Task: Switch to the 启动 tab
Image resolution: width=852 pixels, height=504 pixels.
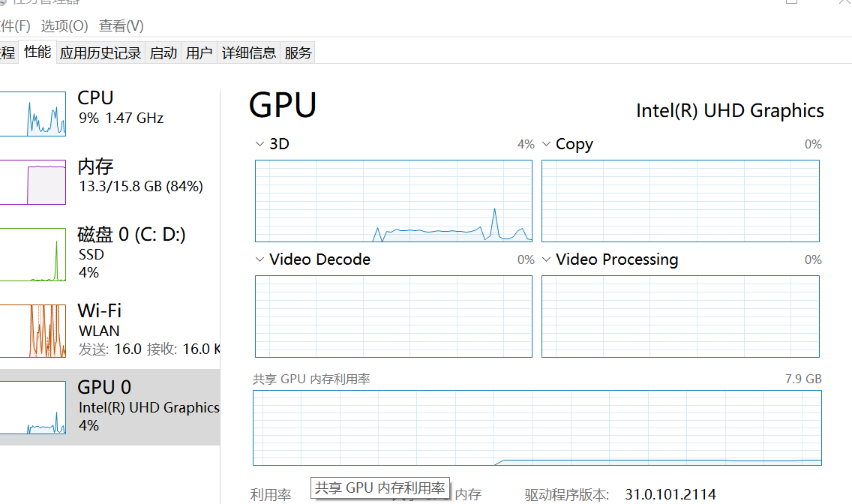Action: click(x=163, y=52)
